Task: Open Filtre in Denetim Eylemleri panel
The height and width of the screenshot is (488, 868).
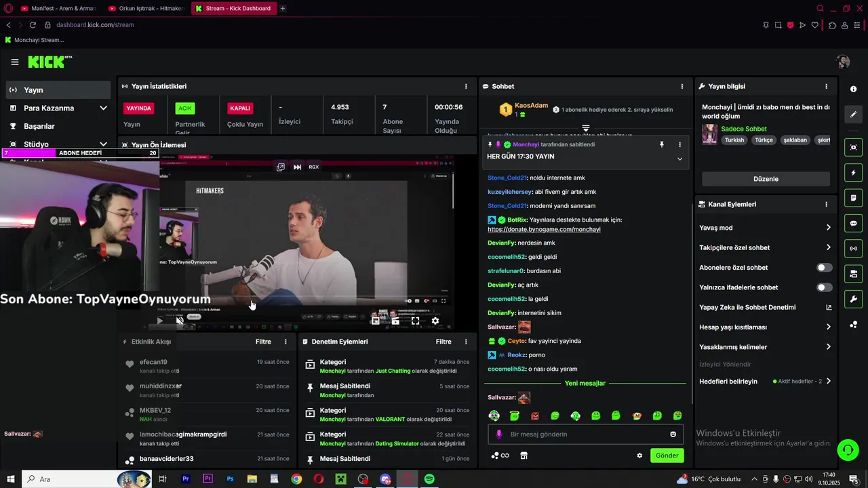Action: [443, 342]
